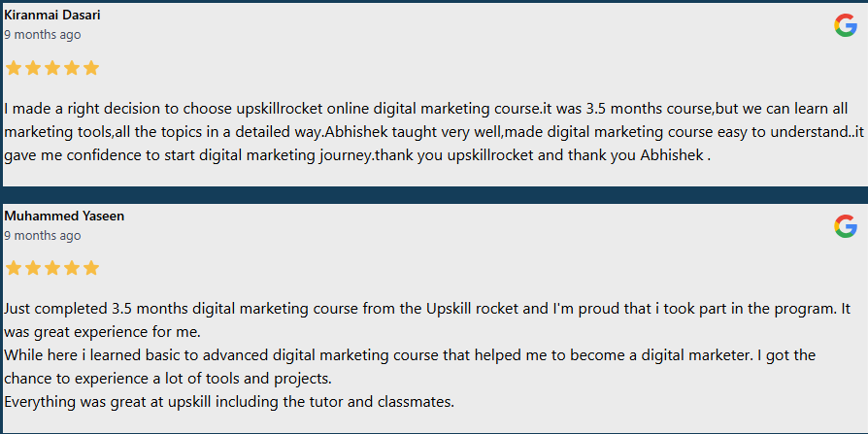Click the "Just completed 3.5 months" review sentence
The width and height of the screenshot is (868, 434).
pos(427,309)
